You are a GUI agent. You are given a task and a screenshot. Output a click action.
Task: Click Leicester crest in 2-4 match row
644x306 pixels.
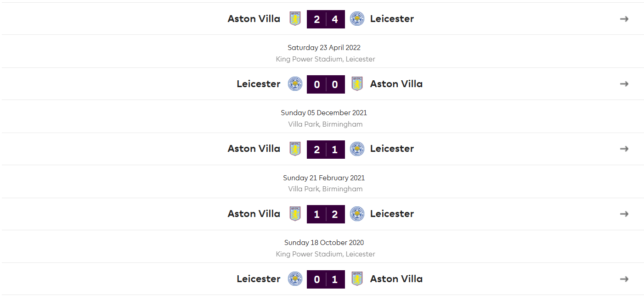(357, 19)
